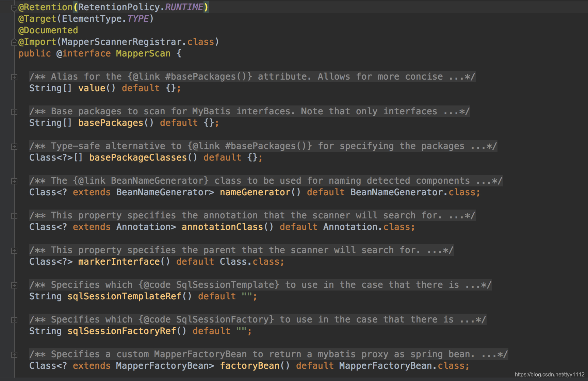
Task: Expand the custom MapperFactoryBean comment fold
Action: click(14, 355)
